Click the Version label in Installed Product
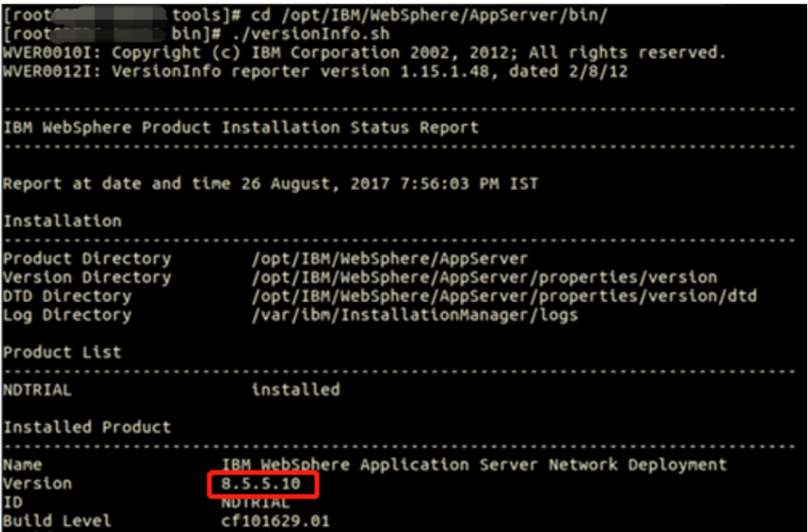808x532 pixels. tap(37, 484)
